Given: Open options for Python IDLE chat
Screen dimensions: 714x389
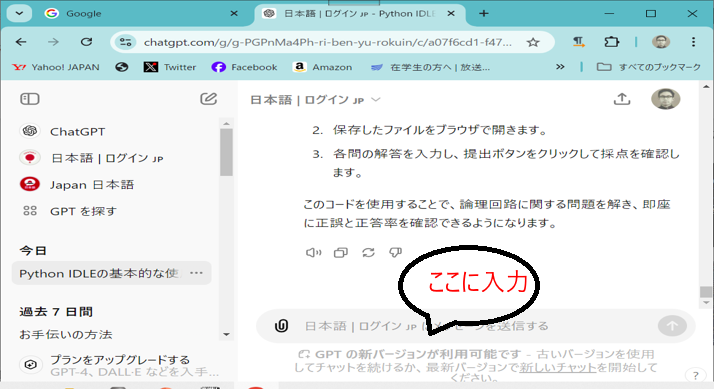Looking at the screenshot, I should [196, 273].
